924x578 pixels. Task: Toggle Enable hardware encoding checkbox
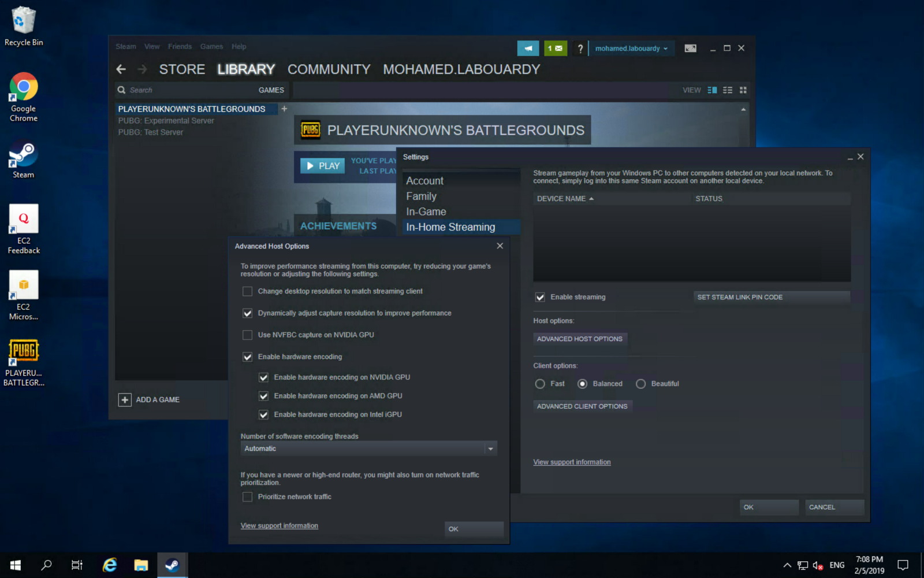248,357
